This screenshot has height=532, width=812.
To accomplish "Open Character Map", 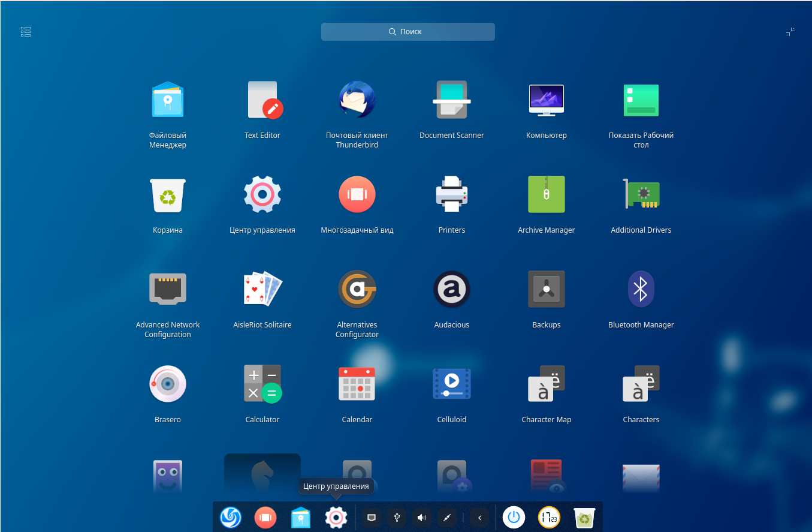I will [547, 384].
